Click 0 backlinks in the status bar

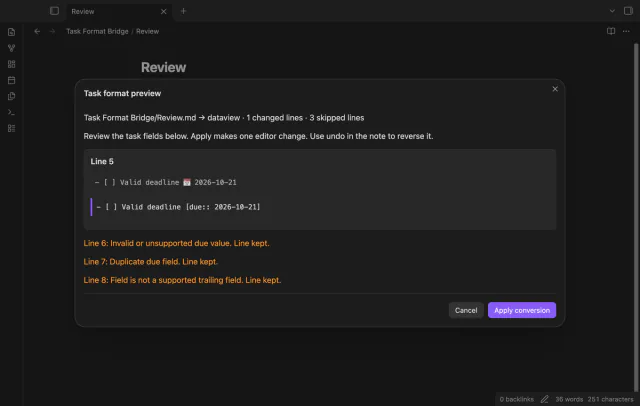pyautogui.click(x=516, y=399)
